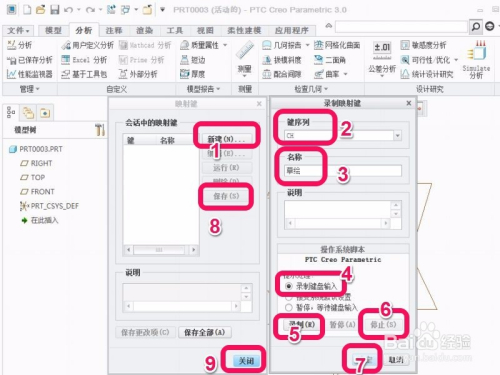Open the 分析 analysis tool

pyautogui.click(x=19, y=45)
